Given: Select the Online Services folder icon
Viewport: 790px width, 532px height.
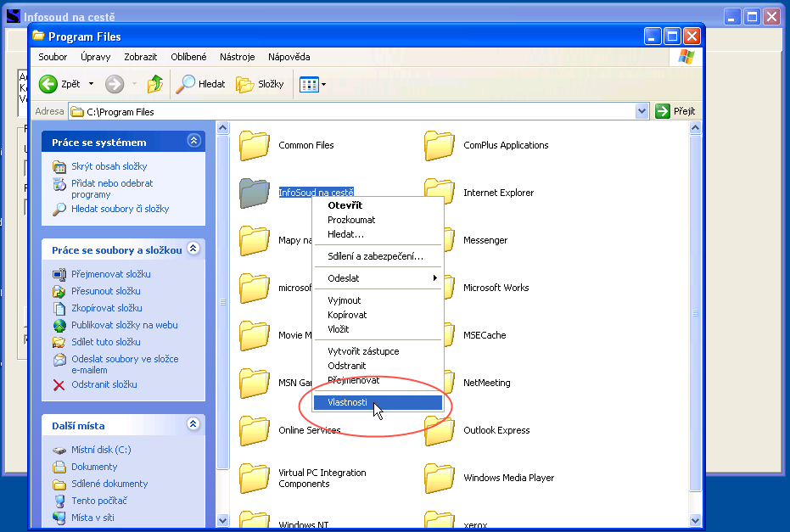Looking at the screenshot, I should (255, 431).
